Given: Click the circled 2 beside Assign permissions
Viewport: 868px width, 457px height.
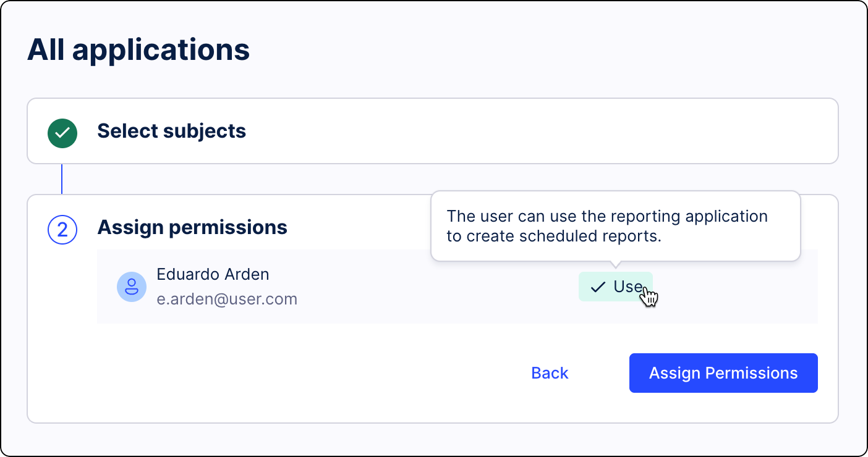Looking at the screenshot, I should tap(62, 230).
